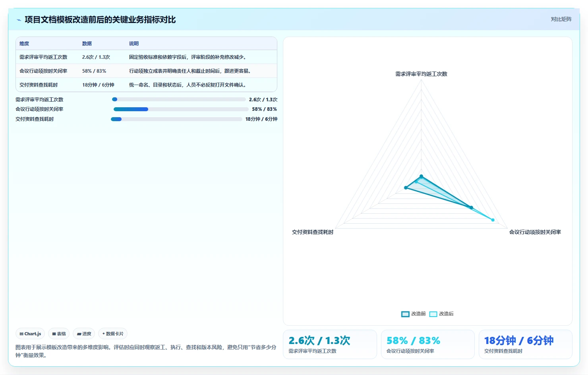588x375 pixels.
Task: Click the 改造后 data point near 会议行动项 axis
Action: (x=493, y=220)
